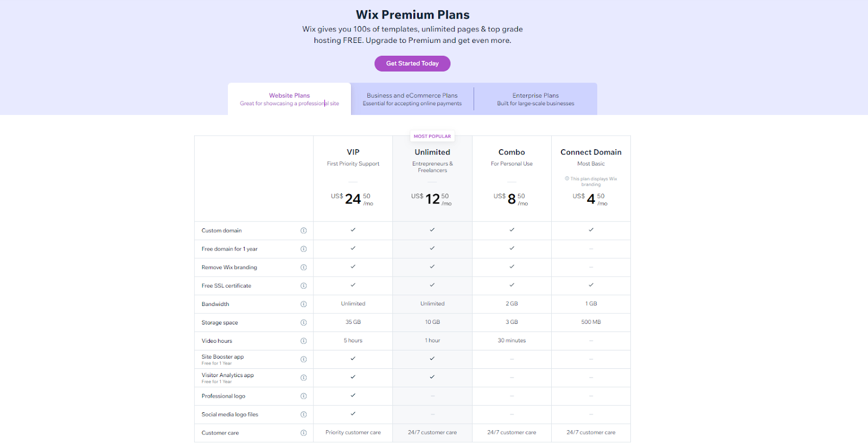Screen dimensions: 868x447
Task: Click the Customer care info icon
Action: click(303, 432)
